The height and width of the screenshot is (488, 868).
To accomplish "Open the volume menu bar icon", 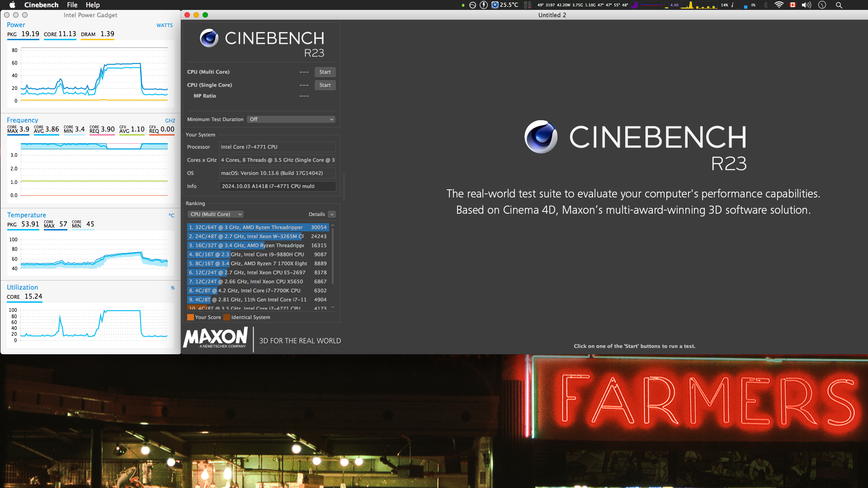I will pos(807,5).
